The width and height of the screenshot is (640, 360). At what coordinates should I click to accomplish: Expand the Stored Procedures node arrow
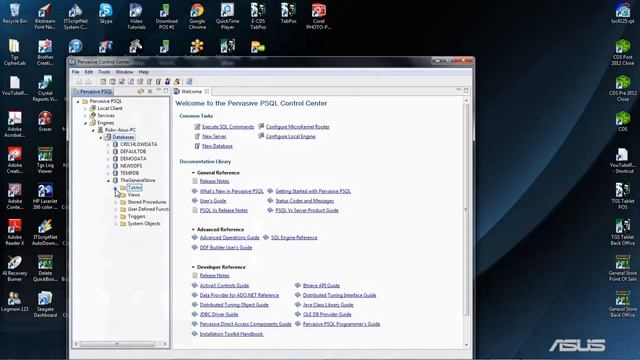(x=116, y=202)
